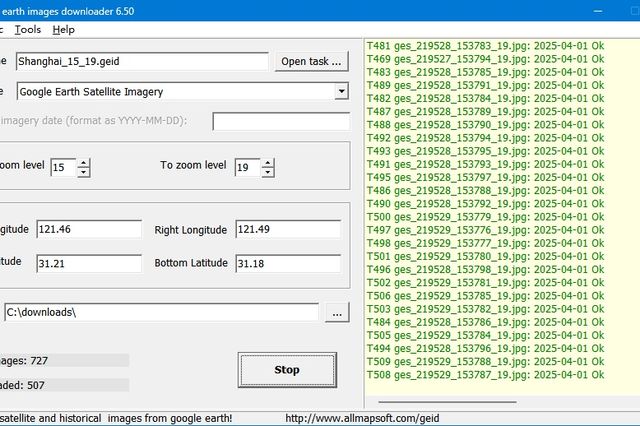The image size is (640, 426).
Task: Click the downloaded count 507
Action: [x=36, y=385]
